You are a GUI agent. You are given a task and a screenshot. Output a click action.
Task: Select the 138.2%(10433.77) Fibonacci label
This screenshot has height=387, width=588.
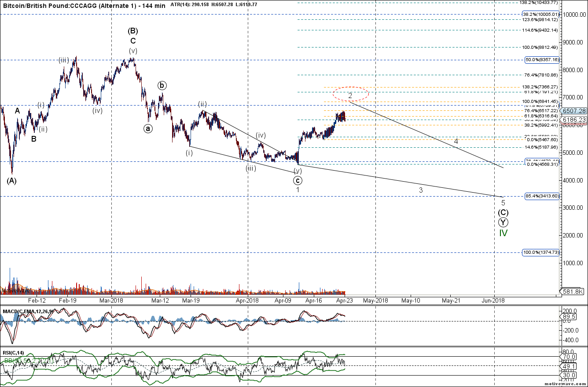point(539,3)
